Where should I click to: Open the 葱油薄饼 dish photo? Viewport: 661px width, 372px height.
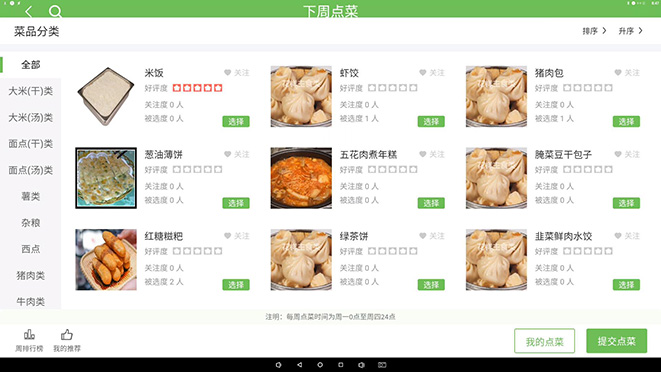pos(106,178)
